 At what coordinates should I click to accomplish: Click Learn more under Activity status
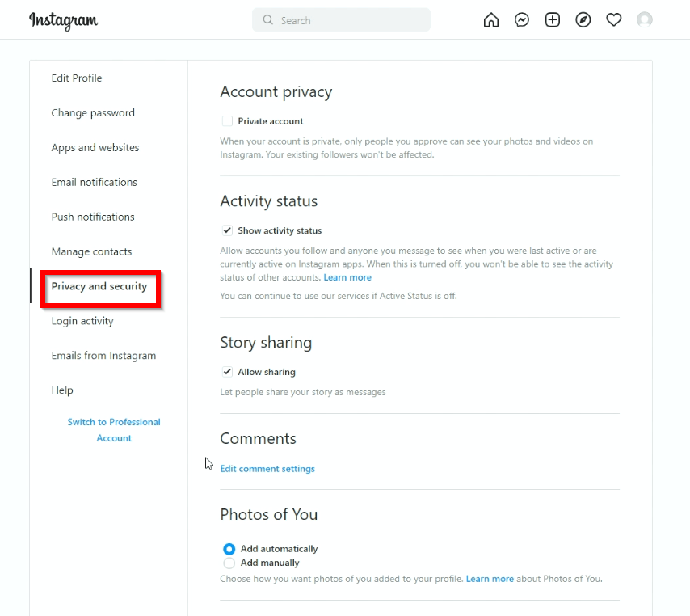[347, 276]
